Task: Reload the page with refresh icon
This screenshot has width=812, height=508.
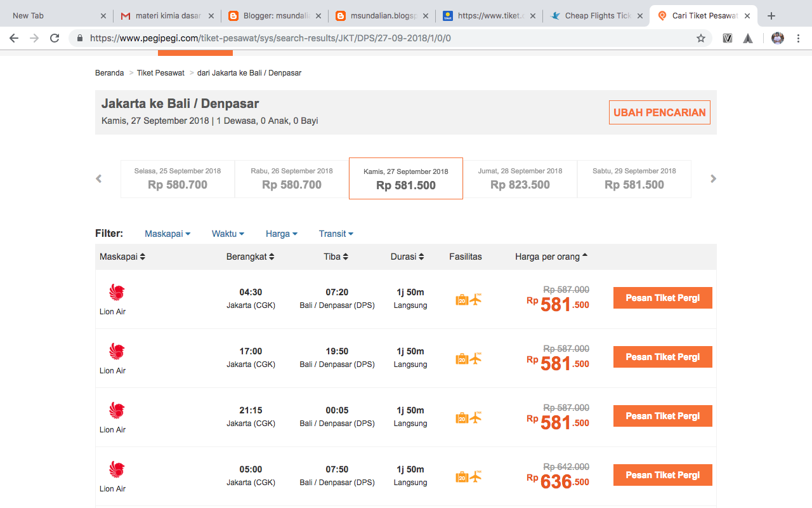Action: (x=55, y=38)
